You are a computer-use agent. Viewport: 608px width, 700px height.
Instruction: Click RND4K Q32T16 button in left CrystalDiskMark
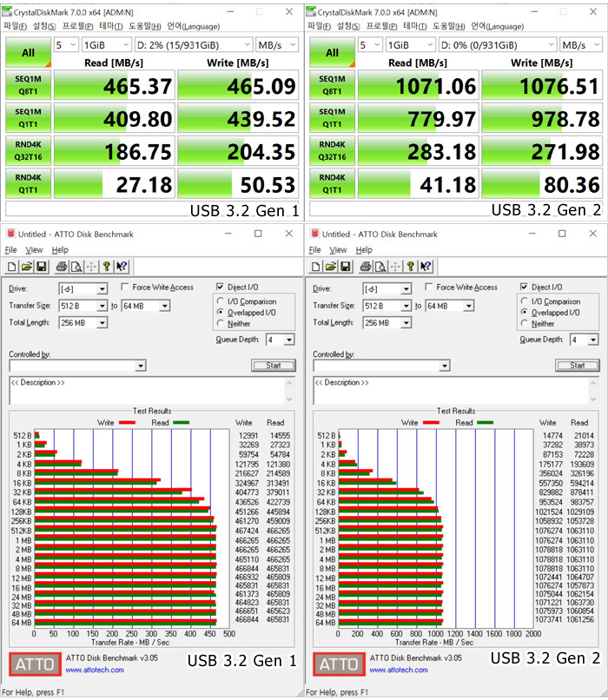(x=28, y=150)
